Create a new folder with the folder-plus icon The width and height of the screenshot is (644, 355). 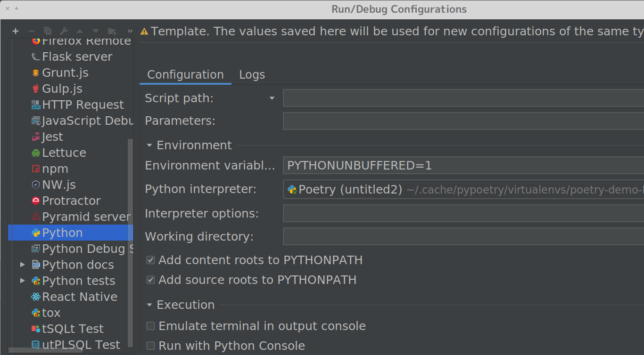click(x=112, y=31)
